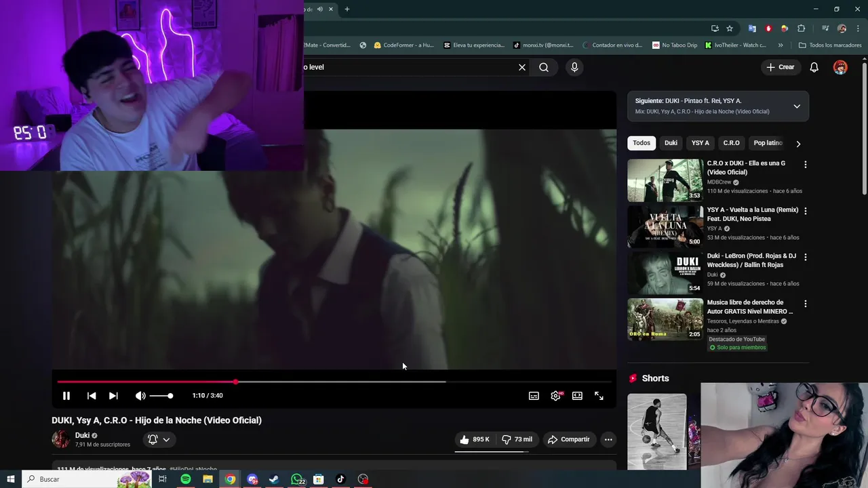Open options for Musica libre de derecho video
The height and width of the screenshot is (488, 868).
tap(806, 304)
